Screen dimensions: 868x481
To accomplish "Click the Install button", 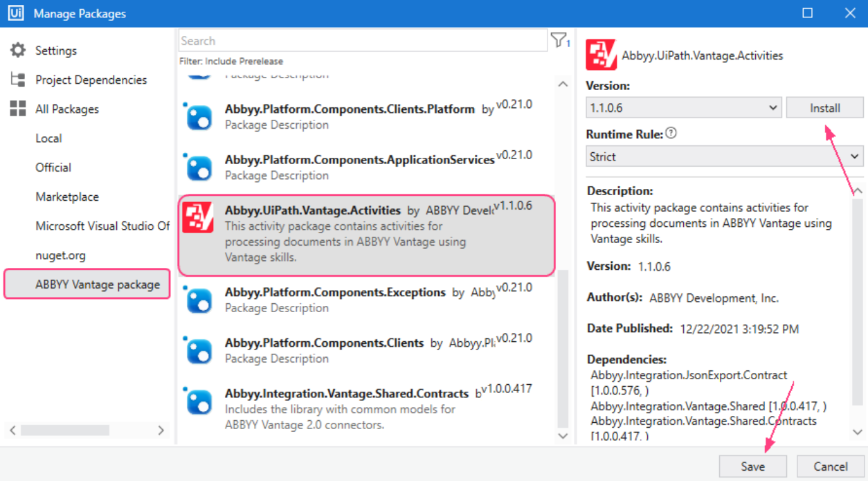I will 825,108.
